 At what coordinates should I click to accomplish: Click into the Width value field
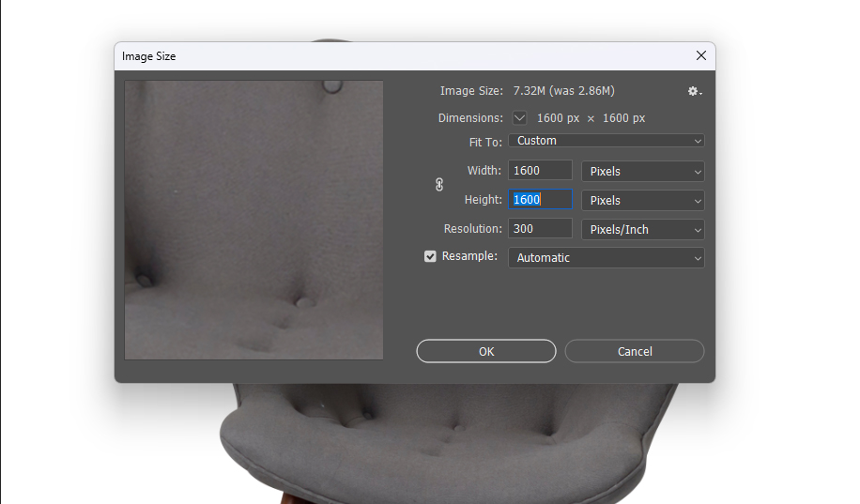[x=540, y=171]
